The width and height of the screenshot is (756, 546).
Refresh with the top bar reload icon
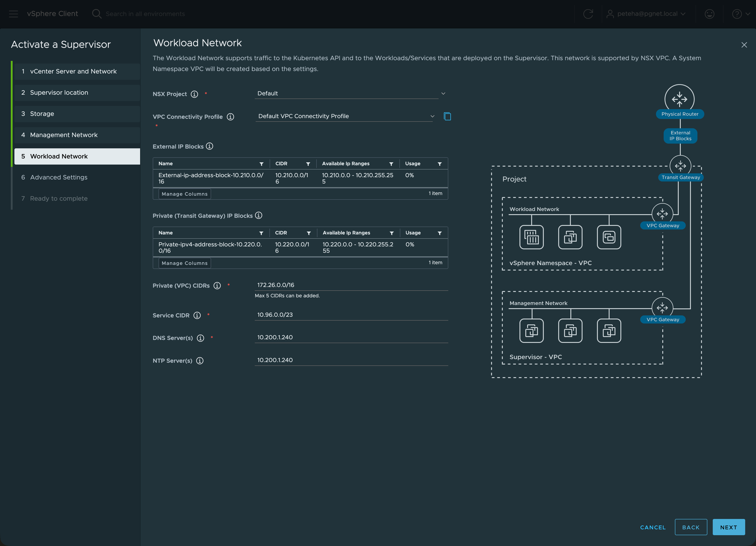(x=588, y=14)
